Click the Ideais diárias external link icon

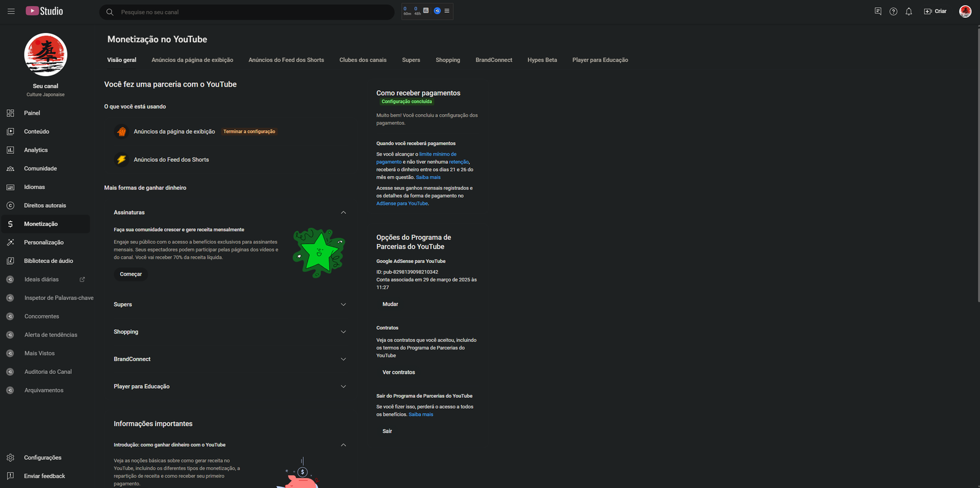coord(82,279)
